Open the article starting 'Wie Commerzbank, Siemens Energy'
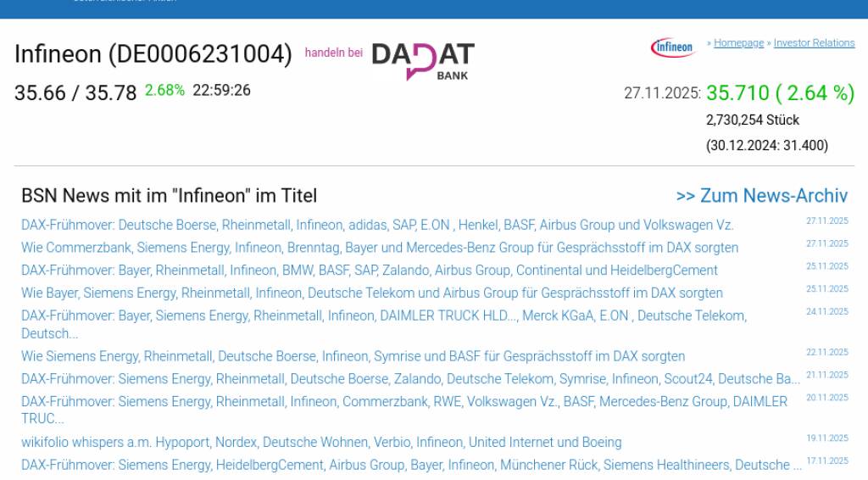Image resolution: width=868 pixels, height=480 pixels. tap(379, 248)
